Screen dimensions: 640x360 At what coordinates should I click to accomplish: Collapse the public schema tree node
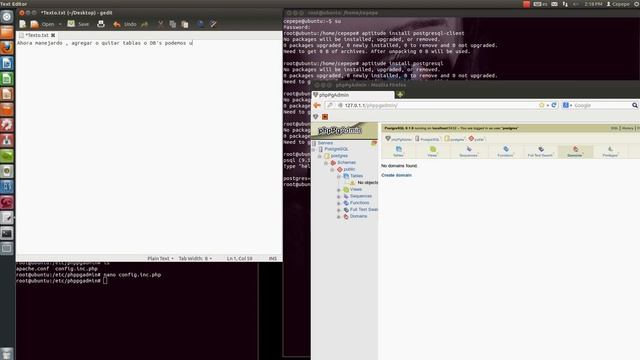click(x=332, y=169)
